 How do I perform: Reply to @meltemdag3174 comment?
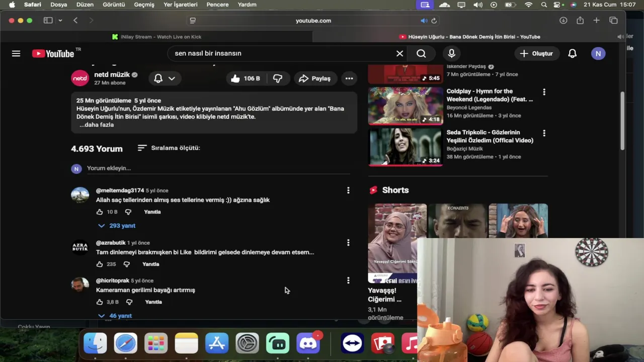(152, 212)
